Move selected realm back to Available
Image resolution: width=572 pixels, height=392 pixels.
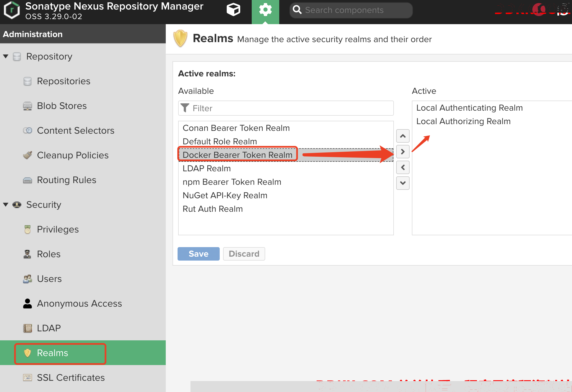tap(403, 167)
